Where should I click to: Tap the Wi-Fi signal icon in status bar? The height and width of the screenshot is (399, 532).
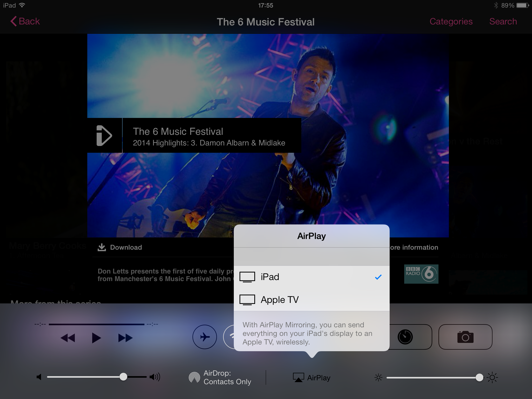pyautogui.click(x=22, y=5)
